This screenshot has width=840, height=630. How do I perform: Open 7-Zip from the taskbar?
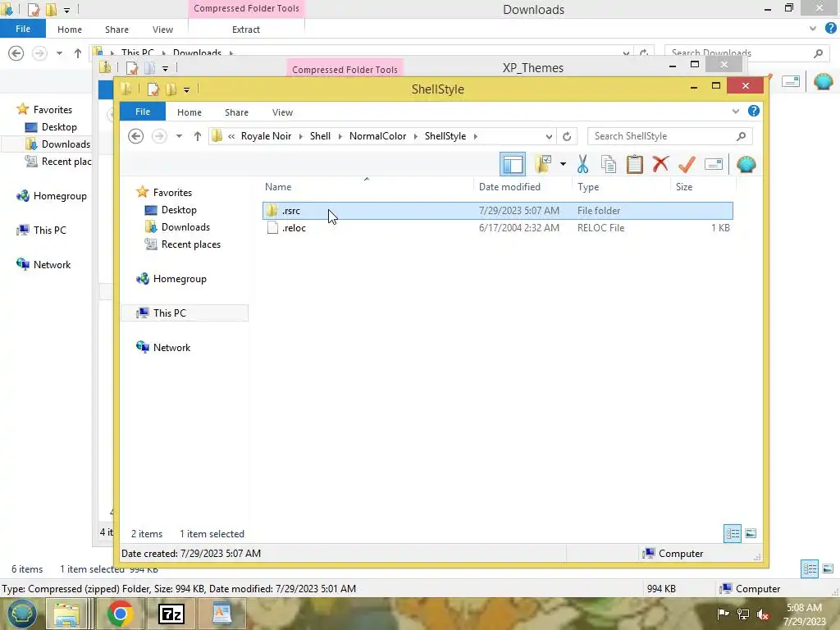(171, 614)
